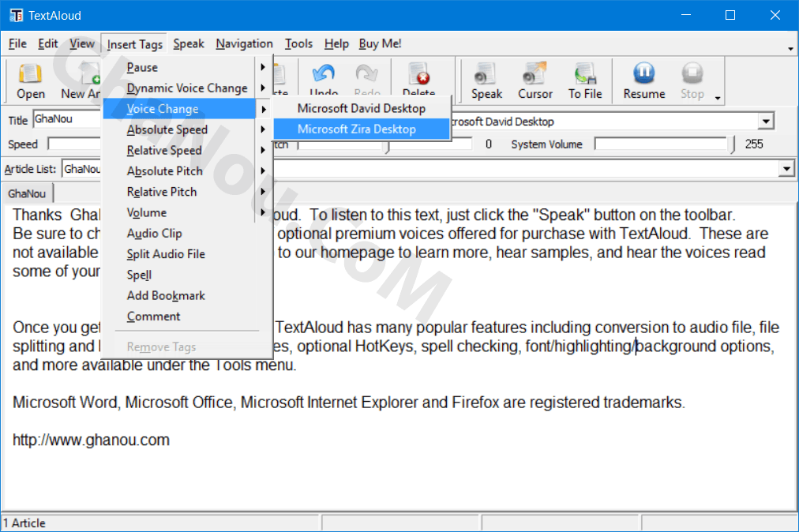Click the Resume playback button

644,81
